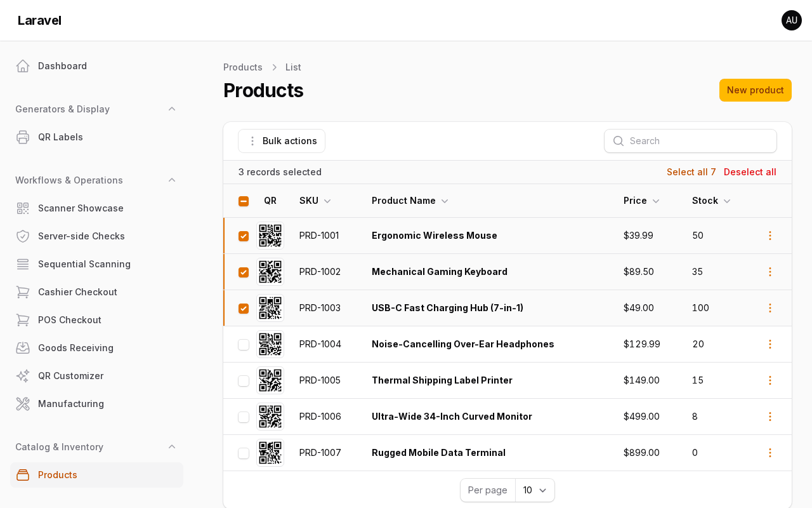Click Deselect all link
This screenshot has height=508, width=812.
[750, 172]
